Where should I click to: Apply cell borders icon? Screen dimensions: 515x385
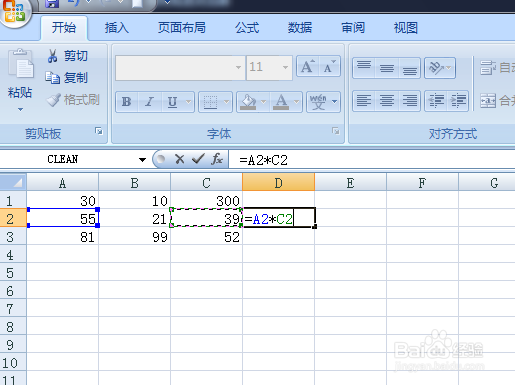click(210, 102)
